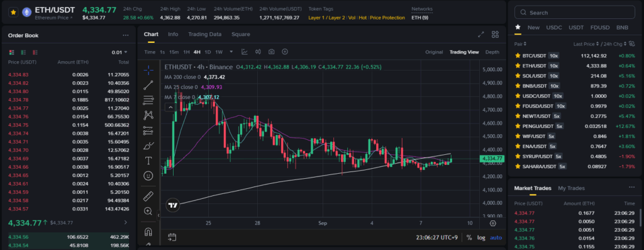Take a chart snapshot with camera icon

point(271,52)
